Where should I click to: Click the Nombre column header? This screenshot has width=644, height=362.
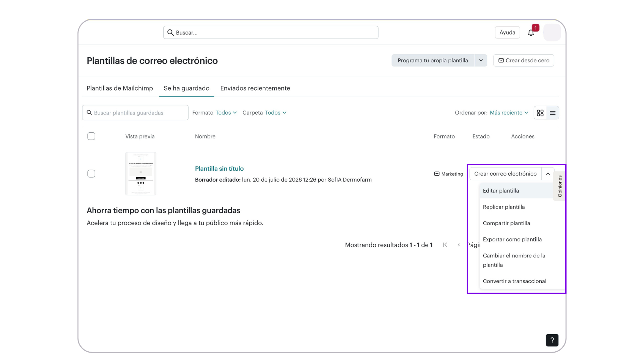205,136
